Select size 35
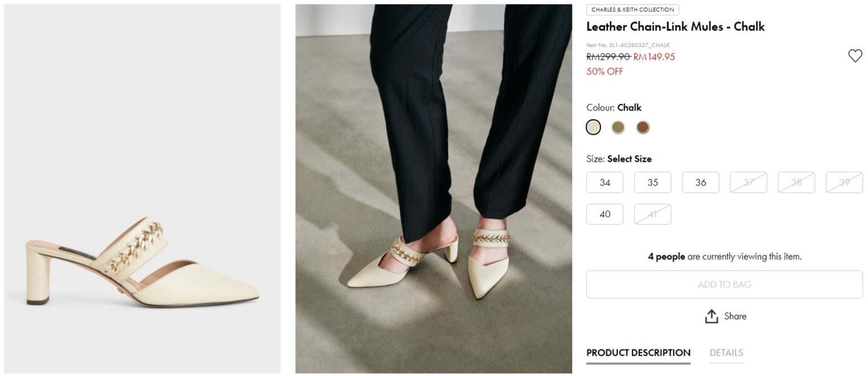Image resolution: width=868 pixels, height=376 pixels. 653,183
